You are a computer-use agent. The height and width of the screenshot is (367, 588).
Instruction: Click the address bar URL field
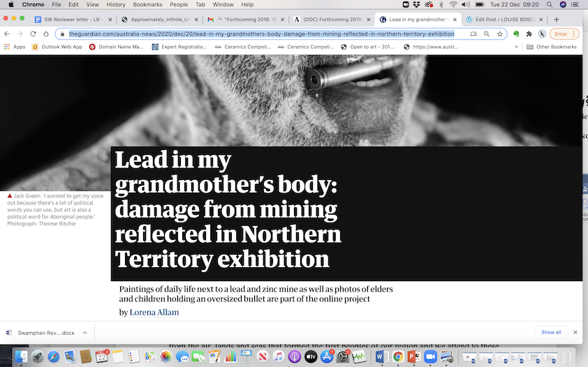262,33
